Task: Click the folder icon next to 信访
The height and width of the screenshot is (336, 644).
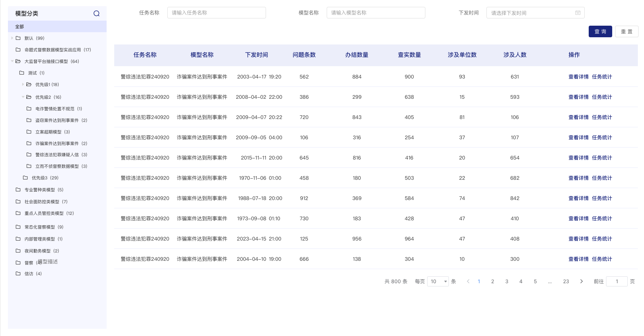Action: (18, 274)
